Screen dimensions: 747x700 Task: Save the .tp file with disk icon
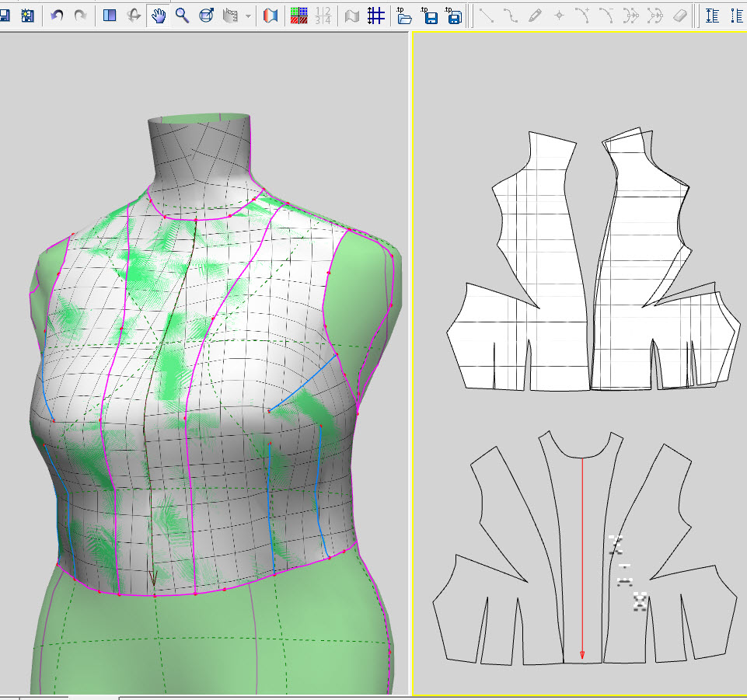430,16
